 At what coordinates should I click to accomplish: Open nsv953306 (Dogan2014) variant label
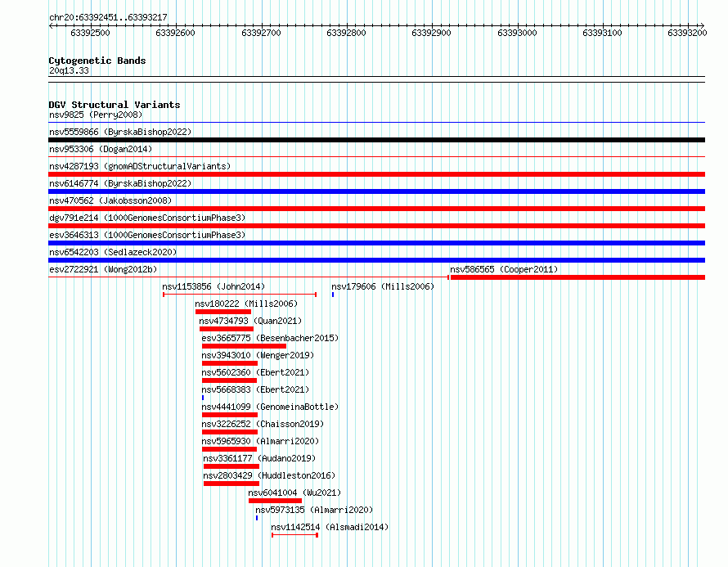point(101,149)
